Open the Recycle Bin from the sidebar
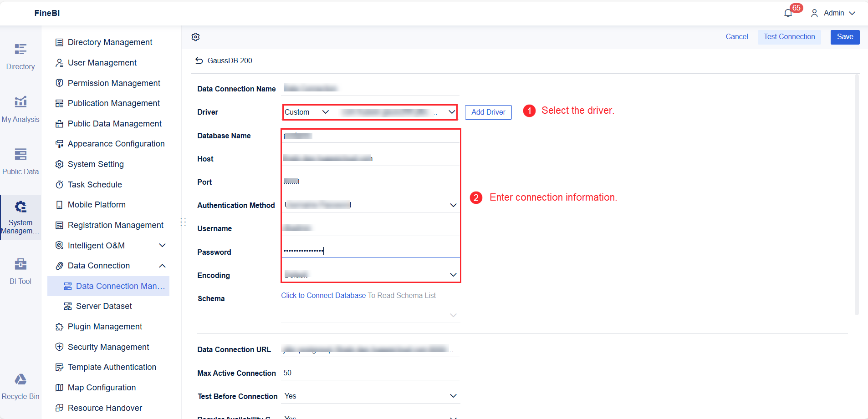The width and height of the screenshot is (868, 419). (x=20, y=384)
